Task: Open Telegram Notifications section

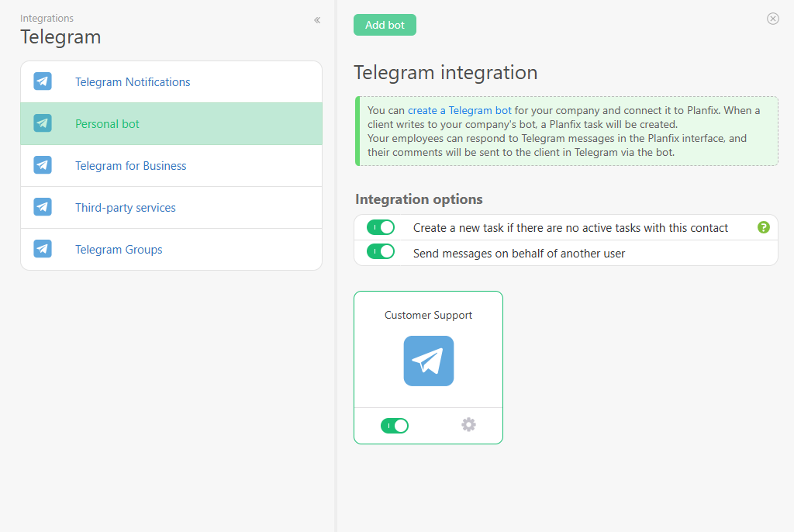Action: coord(171,82)
